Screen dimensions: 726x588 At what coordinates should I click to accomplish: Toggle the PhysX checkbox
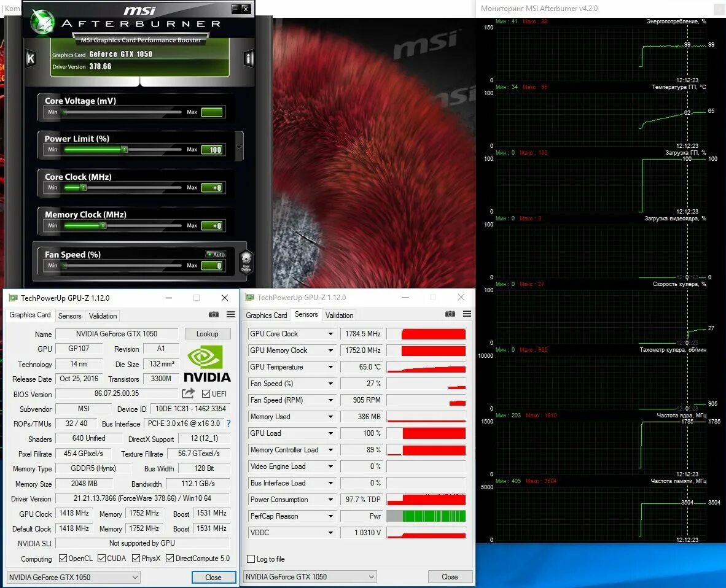pyautogui.click(x=136, y=559)
